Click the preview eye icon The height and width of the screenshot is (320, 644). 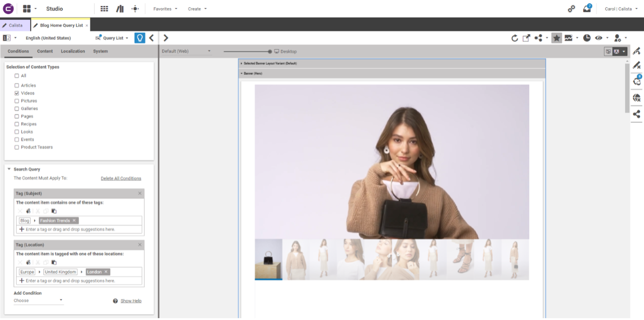tap(599, 38)
